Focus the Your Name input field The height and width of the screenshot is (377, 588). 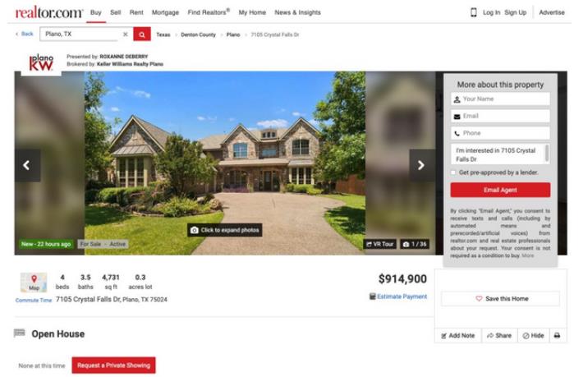tap(500, 99)
